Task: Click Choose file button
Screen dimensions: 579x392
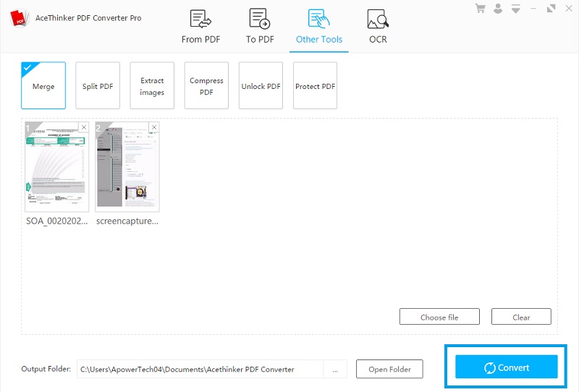Action: [439, 317]
